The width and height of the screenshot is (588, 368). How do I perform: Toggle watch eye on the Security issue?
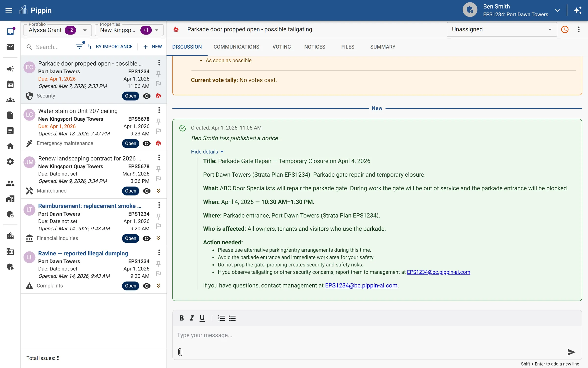tap(146, 96)
